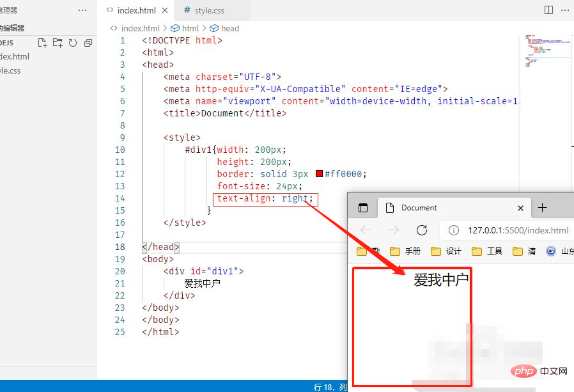
Task: Click the 爱我中户 text in the editor
Action: [202, 283]
